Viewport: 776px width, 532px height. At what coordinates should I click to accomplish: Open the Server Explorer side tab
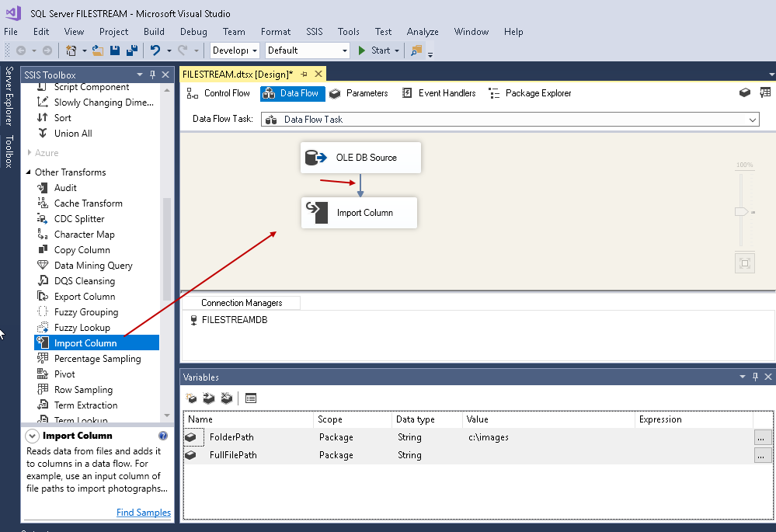9,96
